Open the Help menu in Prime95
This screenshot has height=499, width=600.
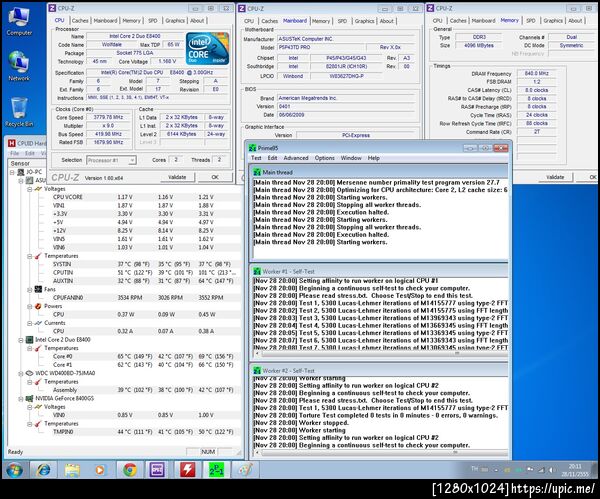[373, 158]
